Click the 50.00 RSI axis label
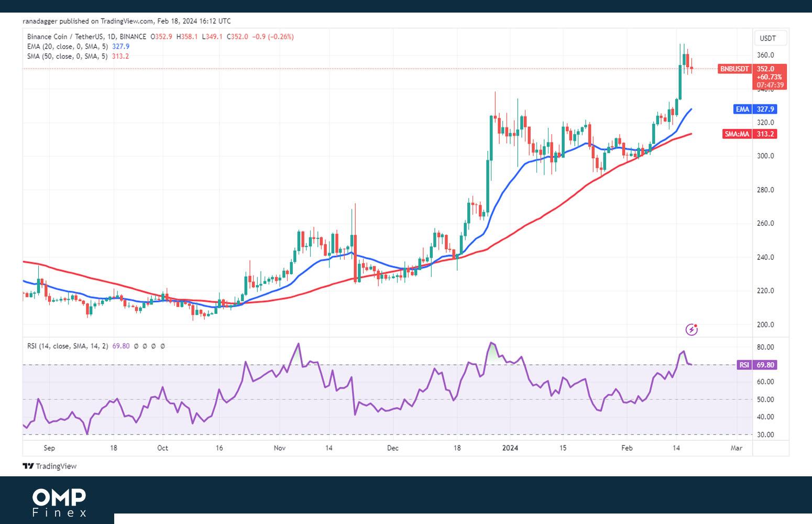 765,399
